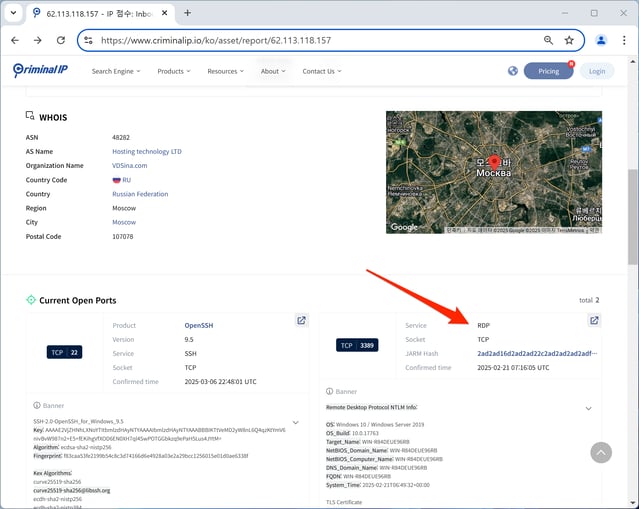
Task: Go back to the previous page
Action: coord(15,40)
